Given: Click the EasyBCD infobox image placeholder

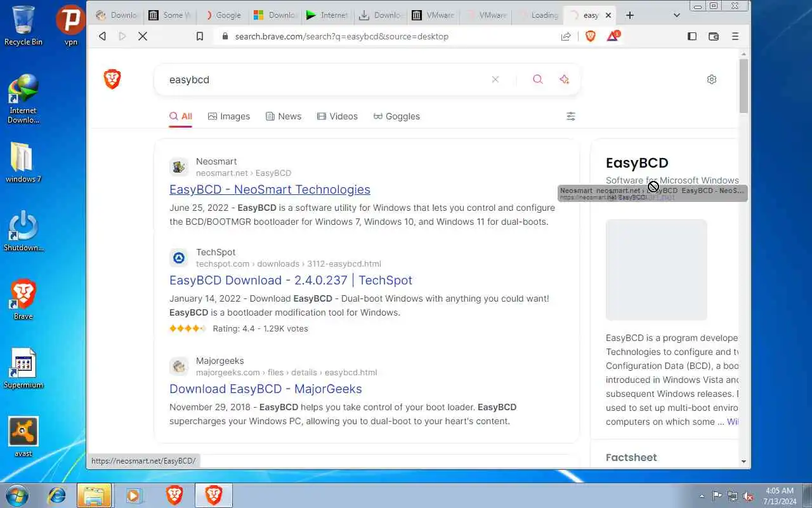Looking at the screenshot, I should tap(657, 270).
